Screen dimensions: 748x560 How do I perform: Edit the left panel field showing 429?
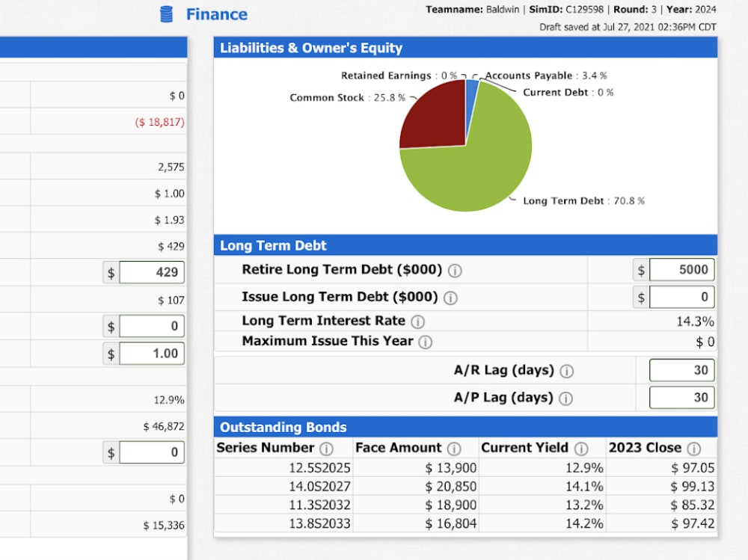coord(152,272)
